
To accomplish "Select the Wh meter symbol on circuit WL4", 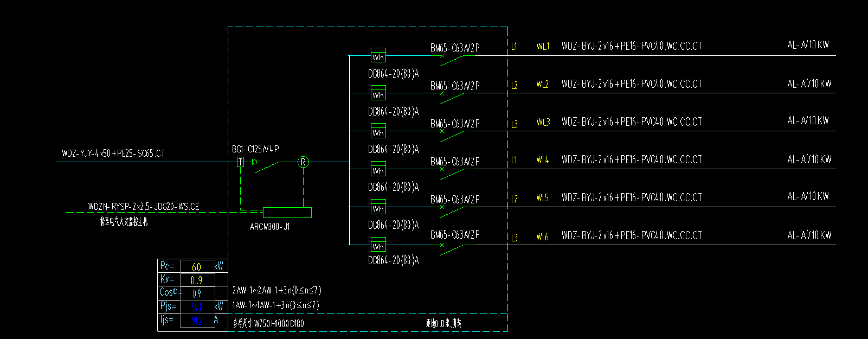I will click(378, 169).
